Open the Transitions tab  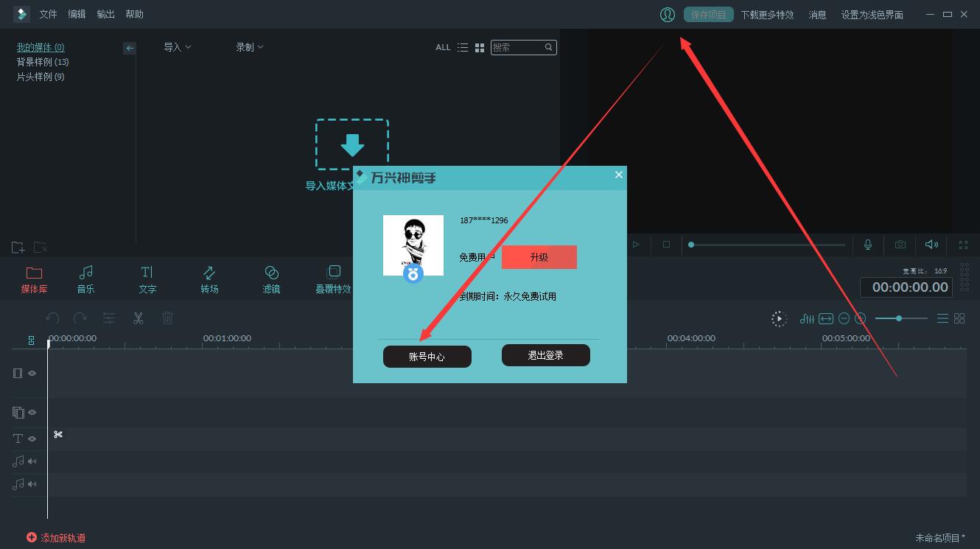tap(209, 280)
